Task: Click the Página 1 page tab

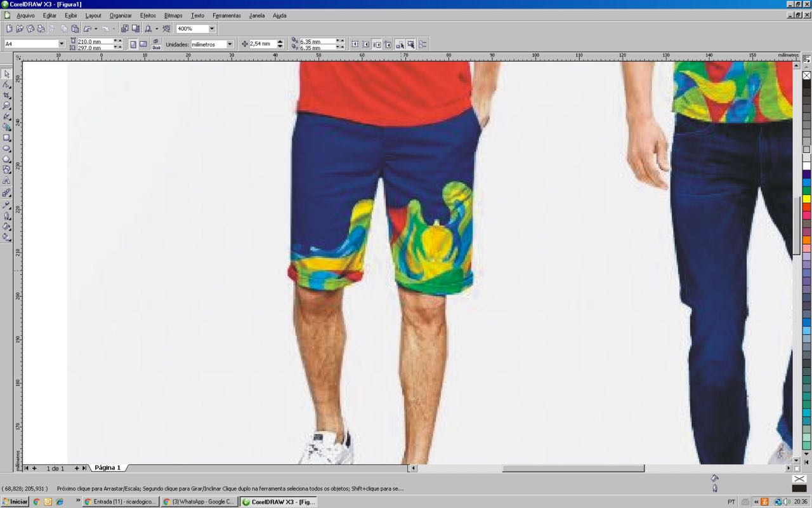Action: pyautogui.click(x=107, y=468)
